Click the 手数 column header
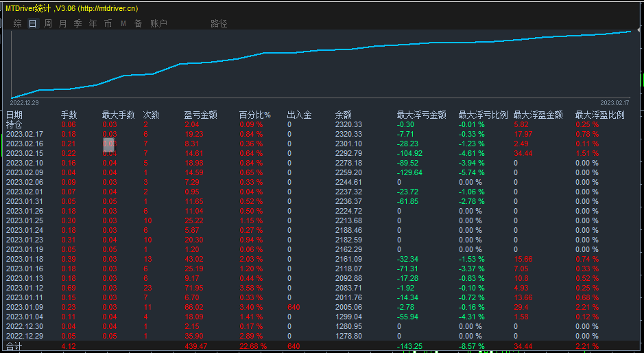This screenshot has width=644, height=353. click(69, 115)
